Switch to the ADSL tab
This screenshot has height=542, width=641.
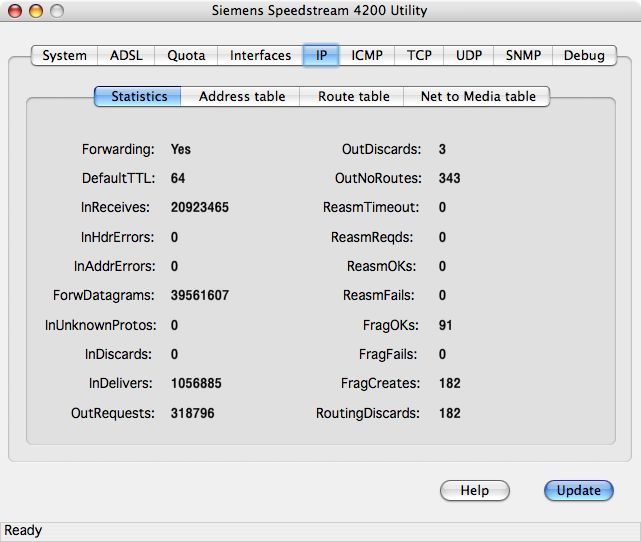pyautogui.click(x=126, y=55)
